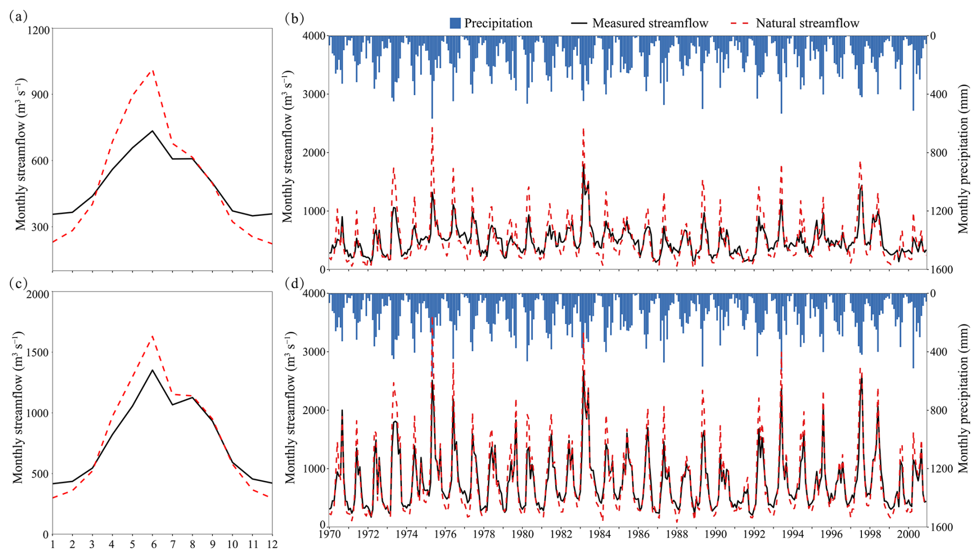
Task: Click the 1200 y-axis tick in panel (a)
Action: click(39, 31)
